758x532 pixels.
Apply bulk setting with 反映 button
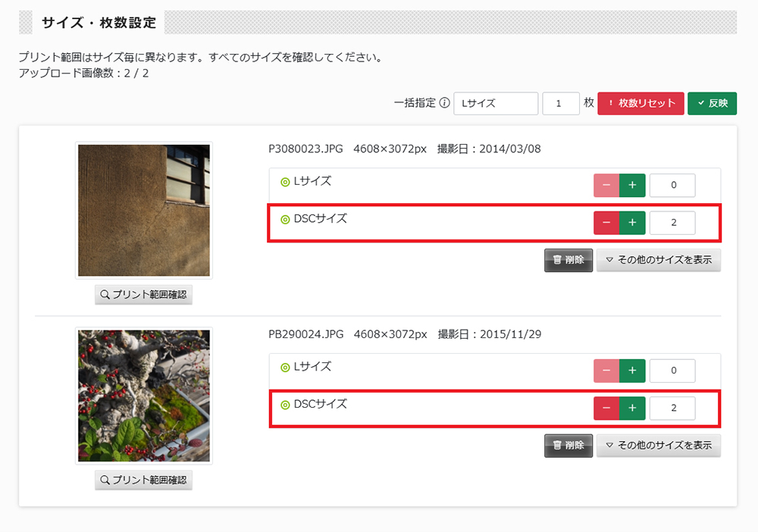pos(712,104)
